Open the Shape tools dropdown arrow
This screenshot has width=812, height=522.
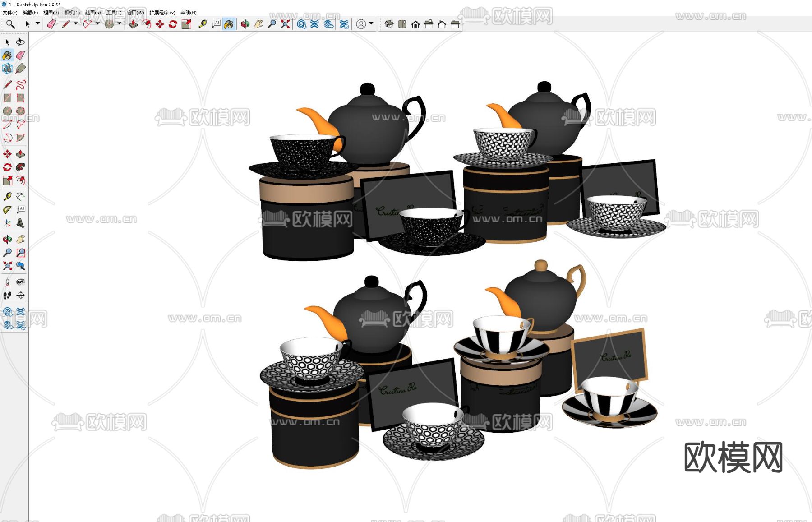[x=119, y=23]
